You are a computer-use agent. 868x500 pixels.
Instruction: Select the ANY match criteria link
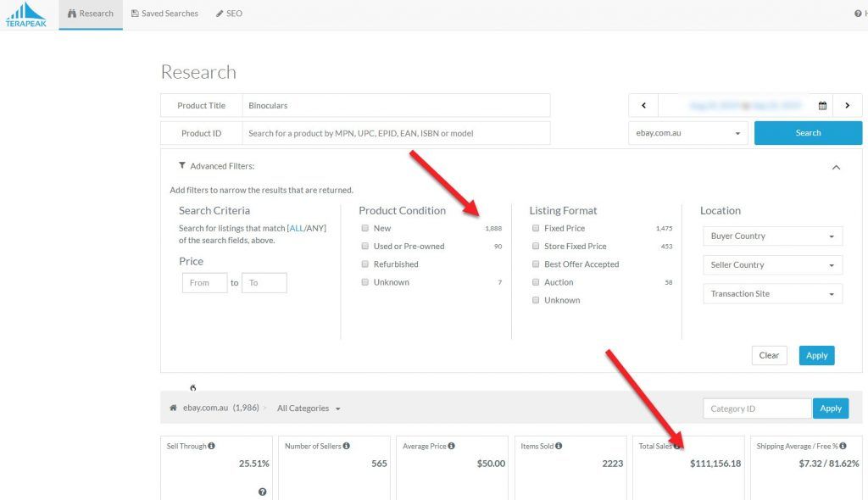click(x=315, y=228)
